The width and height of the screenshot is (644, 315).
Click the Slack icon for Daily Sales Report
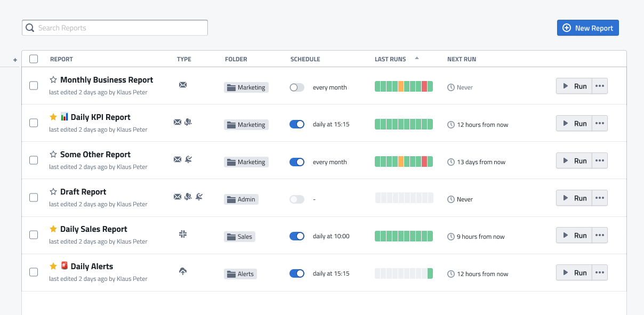click(183, 234)
